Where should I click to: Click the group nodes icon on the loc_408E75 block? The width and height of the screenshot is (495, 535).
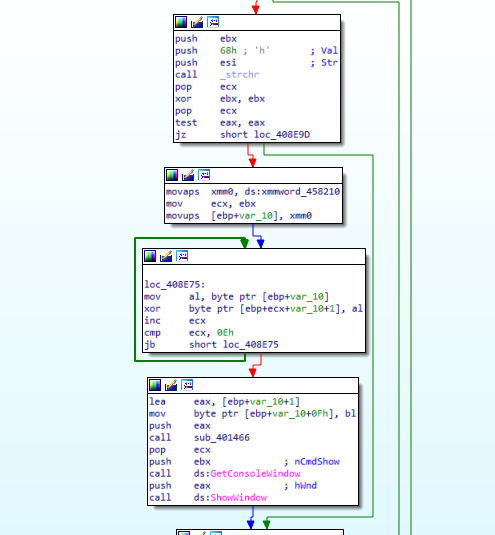[182, 256]
